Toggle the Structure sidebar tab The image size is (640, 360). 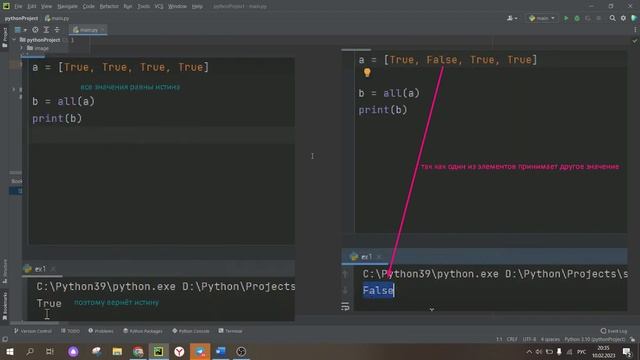[4, 271]
